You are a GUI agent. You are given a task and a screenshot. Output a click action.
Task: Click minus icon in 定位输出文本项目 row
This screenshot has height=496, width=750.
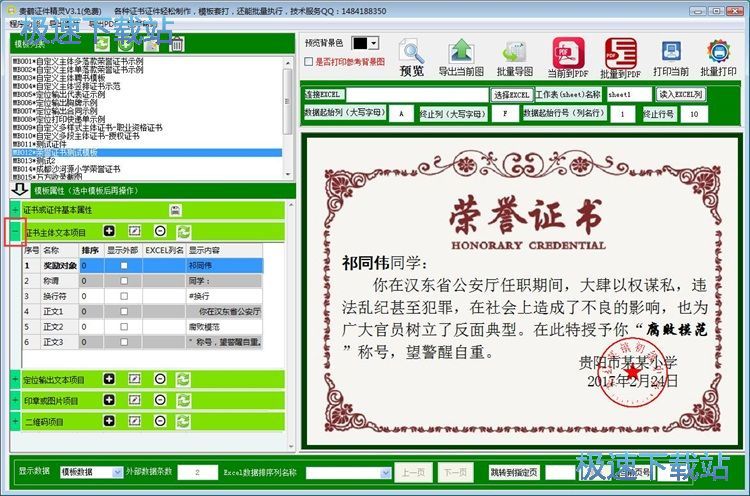point(160,379)
